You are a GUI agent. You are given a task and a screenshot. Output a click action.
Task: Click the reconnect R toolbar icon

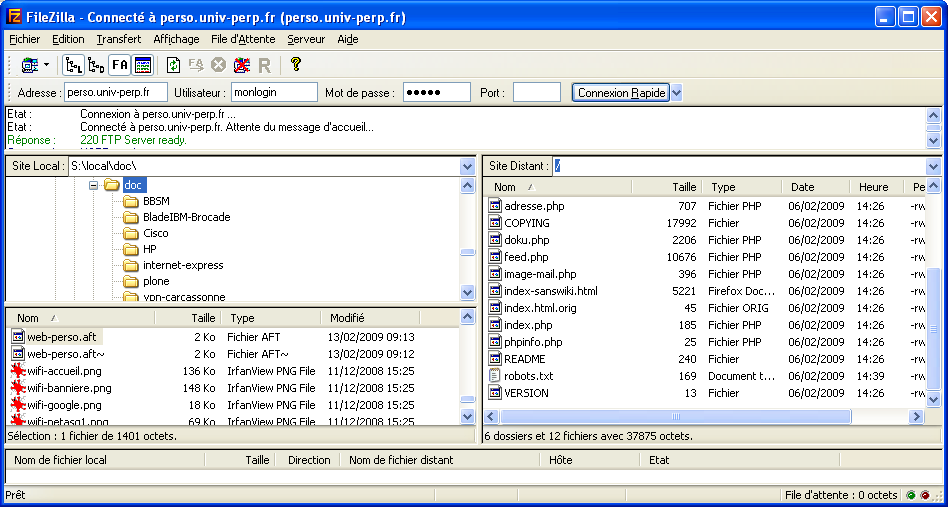click(x=265, y=65)
